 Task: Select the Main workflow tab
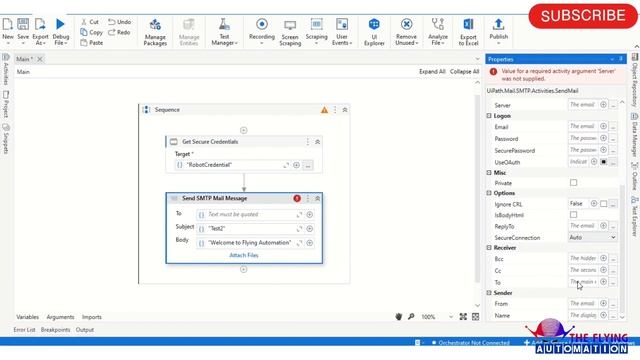(x=24, y=59)
